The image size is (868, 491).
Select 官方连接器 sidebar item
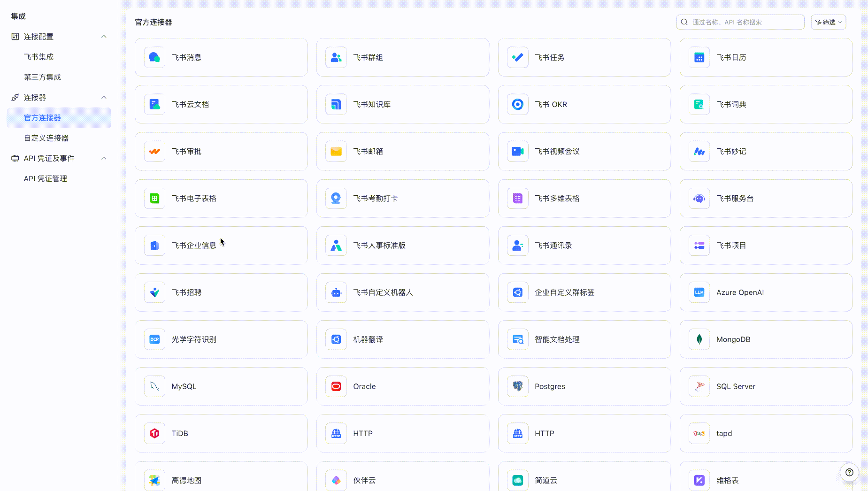tap(59, 117)
